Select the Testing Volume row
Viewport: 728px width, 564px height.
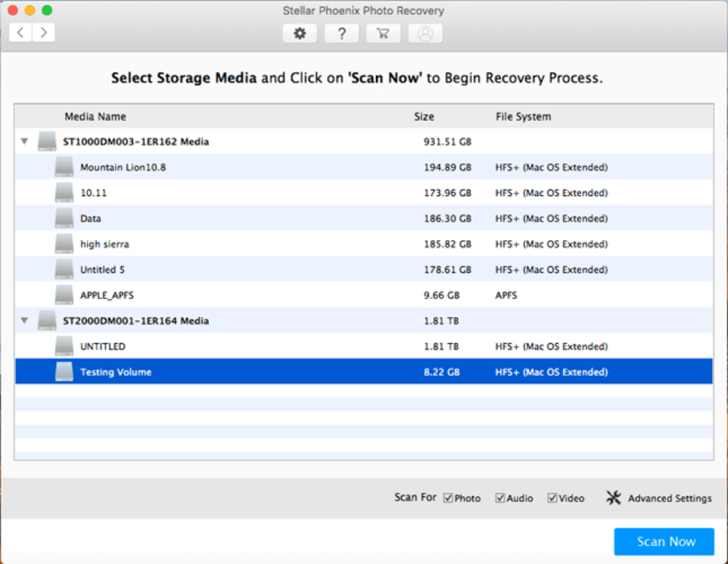click(x=364, y=372)
